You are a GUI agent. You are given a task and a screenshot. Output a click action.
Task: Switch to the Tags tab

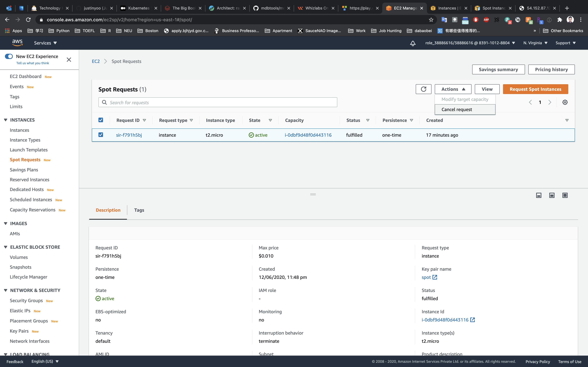pyautogui.click(x=139, y=210)
